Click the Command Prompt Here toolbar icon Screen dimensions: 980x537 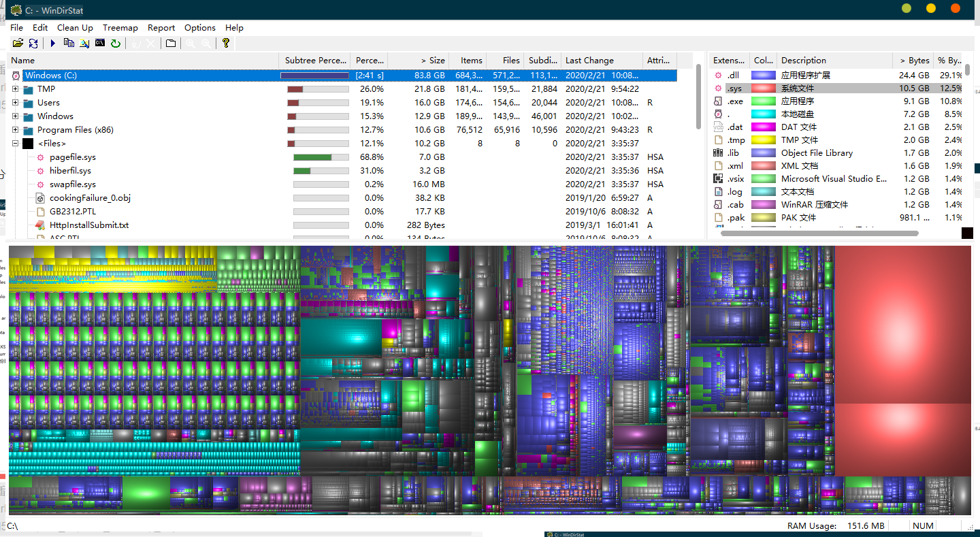tap(100, 43)
